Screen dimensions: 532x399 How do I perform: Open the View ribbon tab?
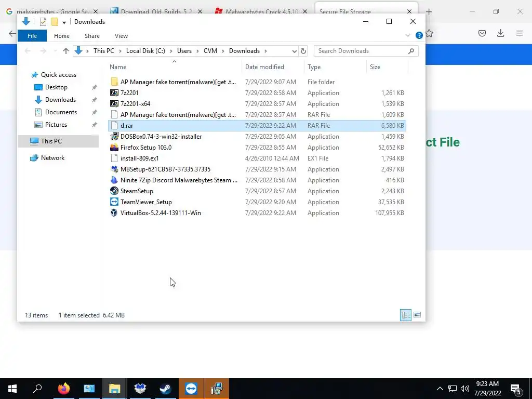click(121, 36)
